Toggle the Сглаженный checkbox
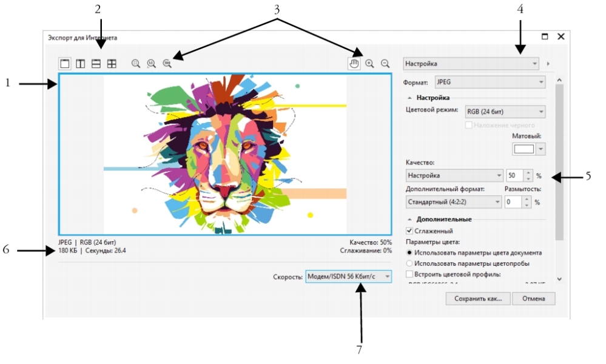This screenshot has width=606, height=364. [x=409, y=231]
